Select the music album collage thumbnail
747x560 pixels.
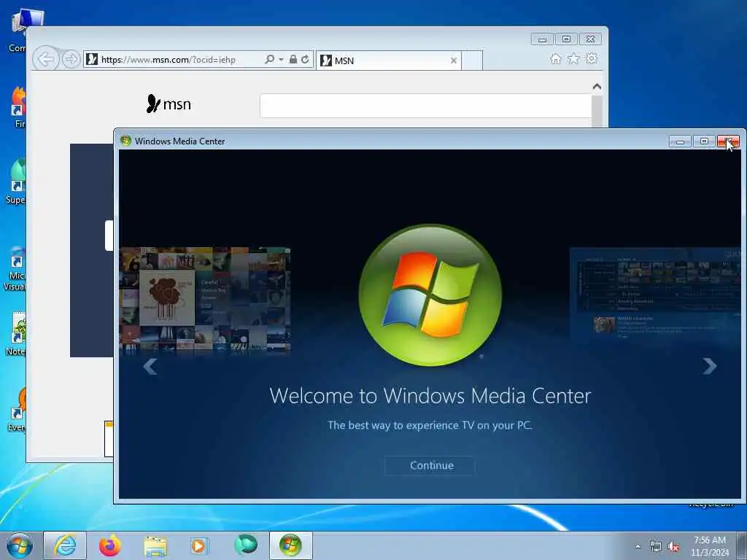click(205, 300)
